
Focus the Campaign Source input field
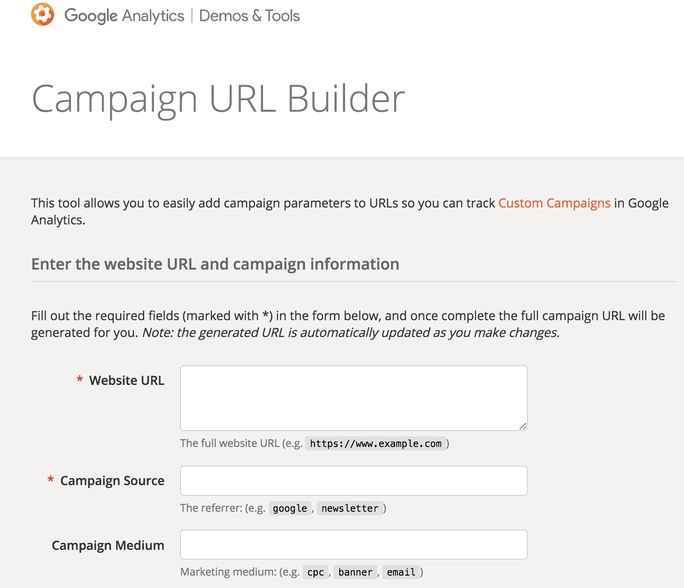click(x=354, y=481)
